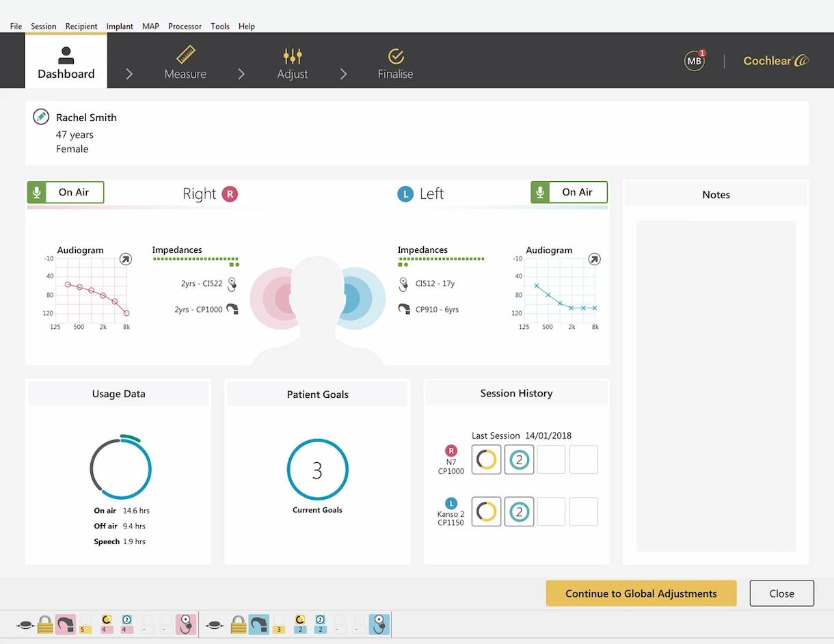Screen dimensions: 834x644
Task: Click the blue left implant coil icon
Action: tap(379, 624)
